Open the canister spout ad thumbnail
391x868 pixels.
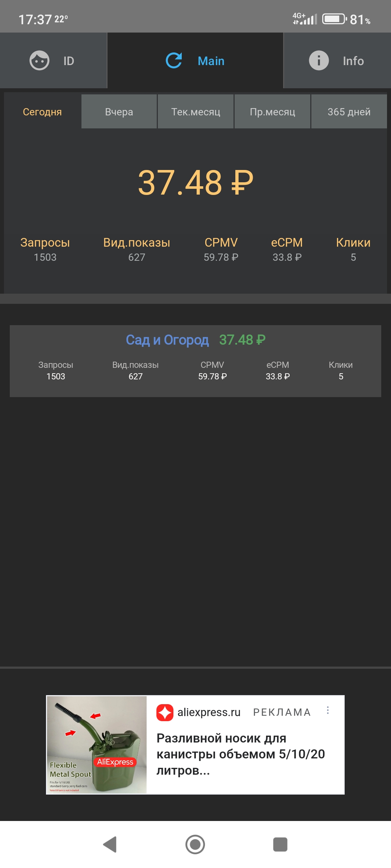tap(97, 745)
